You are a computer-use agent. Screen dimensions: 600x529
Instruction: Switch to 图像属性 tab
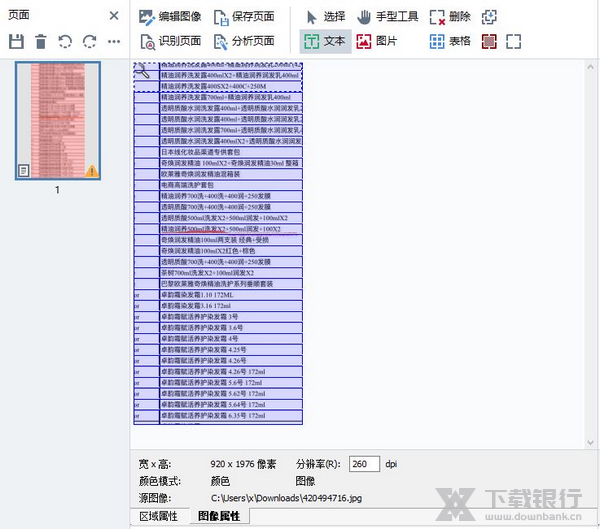219,516
